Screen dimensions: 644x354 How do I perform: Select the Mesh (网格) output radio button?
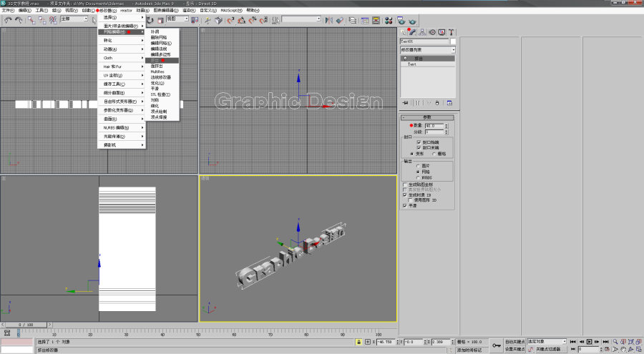pyautogui.click(x=418, y=172)
